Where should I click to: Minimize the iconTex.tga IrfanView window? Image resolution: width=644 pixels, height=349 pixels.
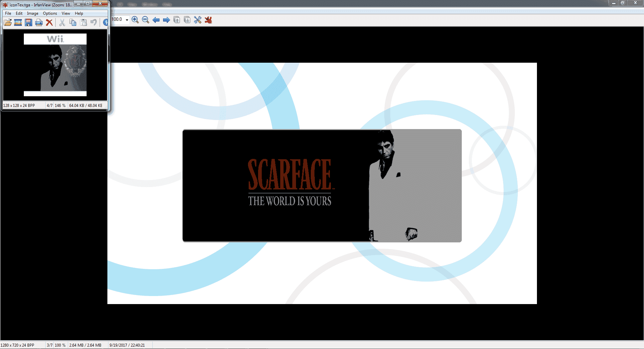click(78, 4)
